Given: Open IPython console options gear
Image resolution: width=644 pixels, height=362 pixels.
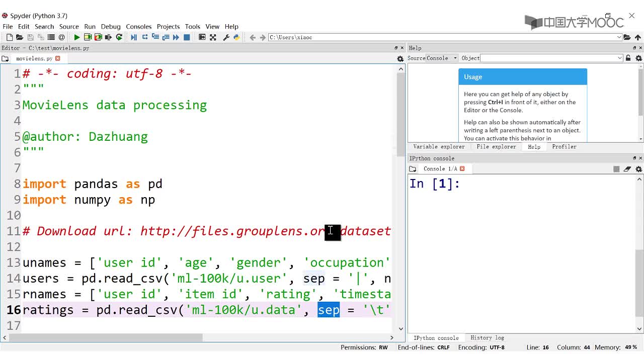Looking at the screenshot, I should [639, 169].
